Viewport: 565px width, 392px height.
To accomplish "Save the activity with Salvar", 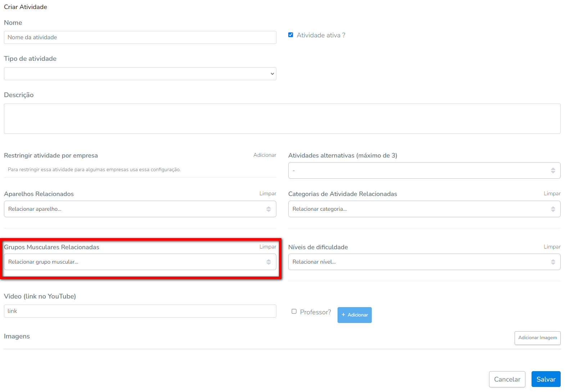I will (x=546, y=379).
